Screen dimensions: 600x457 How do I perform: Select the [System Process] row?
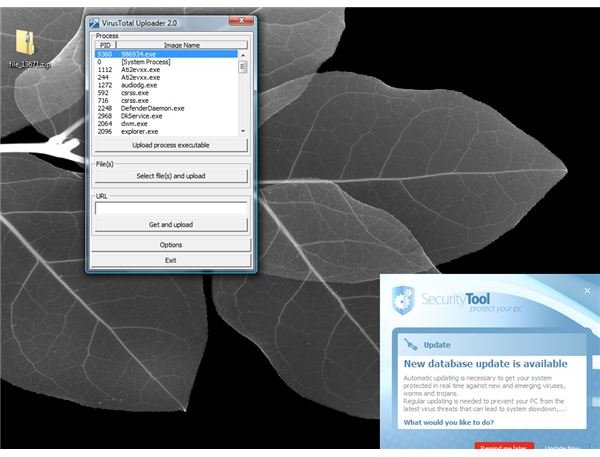point(166,62)
